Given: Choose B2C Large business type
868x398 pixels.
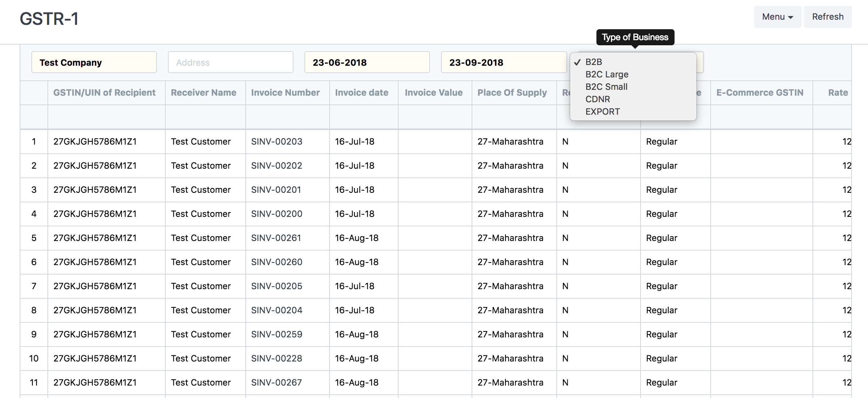Looking at the screenshot, I should click(x=633, y=74).
